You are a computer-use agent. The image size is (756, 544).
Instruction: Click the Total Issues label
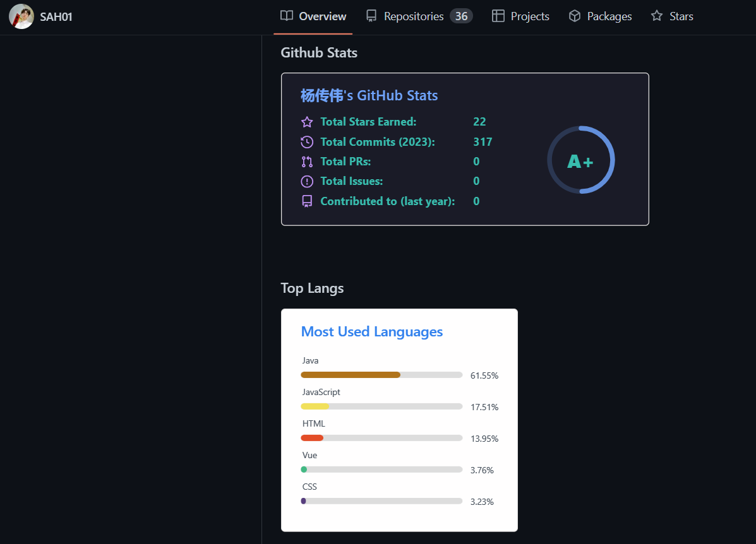coord(352,181)
